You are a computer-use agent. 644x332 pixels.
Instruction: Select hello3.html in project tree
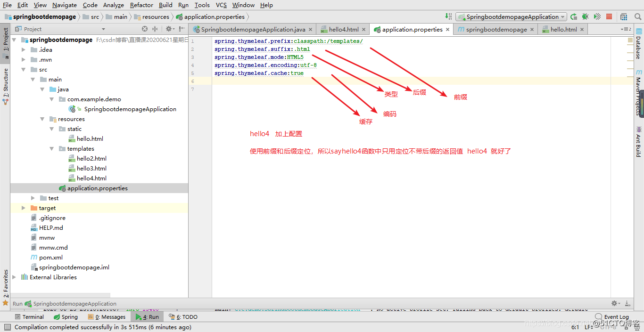(91, 168)
